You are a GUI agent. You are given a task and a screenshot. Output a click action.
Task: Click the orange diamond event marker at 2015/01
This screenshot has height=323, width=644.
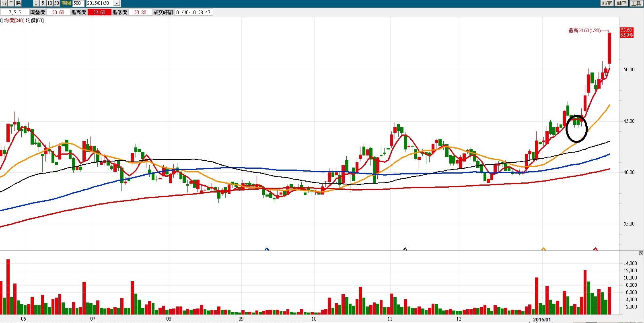pyautogui.click(x=544, y=249)
